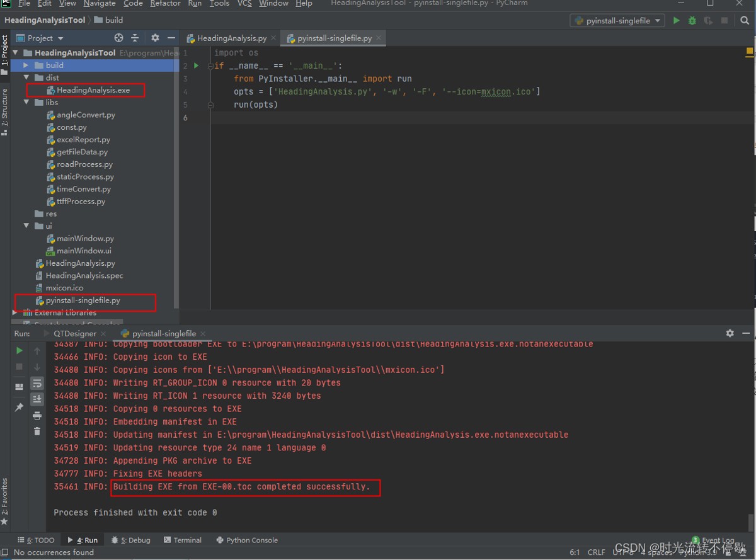
Task: Switch to the HeadingAnalysis.py editor tab
Action: [231, 38]
